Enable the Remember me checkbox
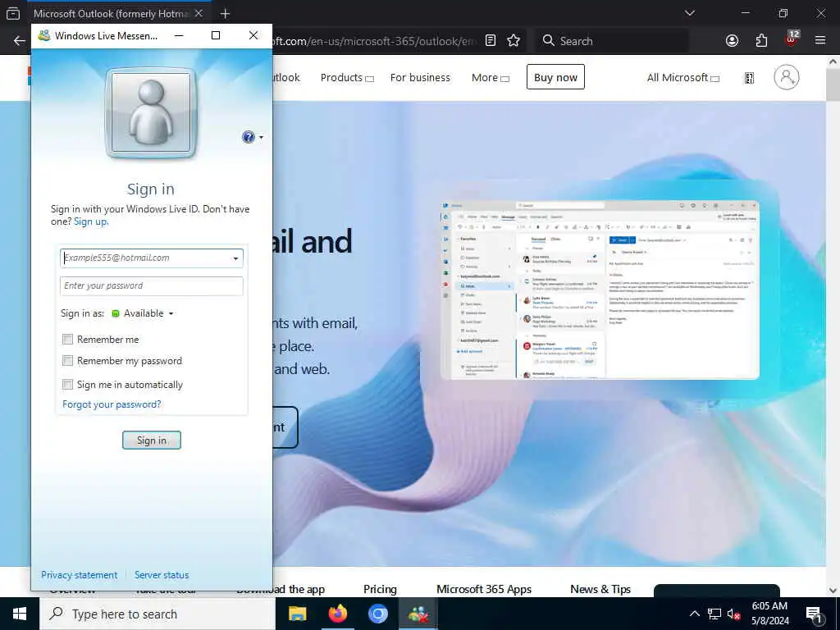 pyautogui.click(x=67, y=339)
